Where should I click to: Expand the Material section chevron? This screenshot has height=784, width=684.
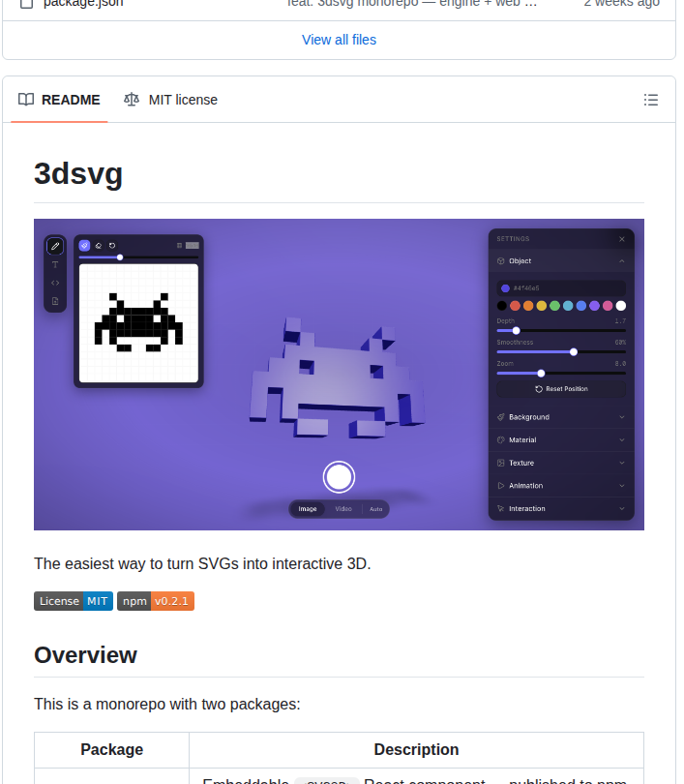(x=621, y=440)
